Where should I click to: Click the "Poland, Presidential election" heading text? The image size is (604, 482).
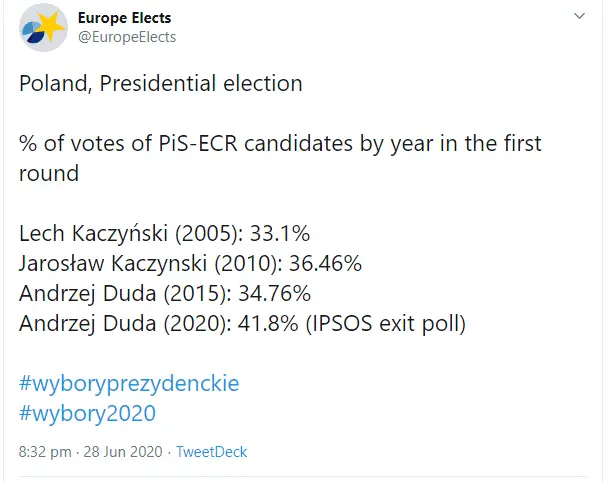point(160,83)
